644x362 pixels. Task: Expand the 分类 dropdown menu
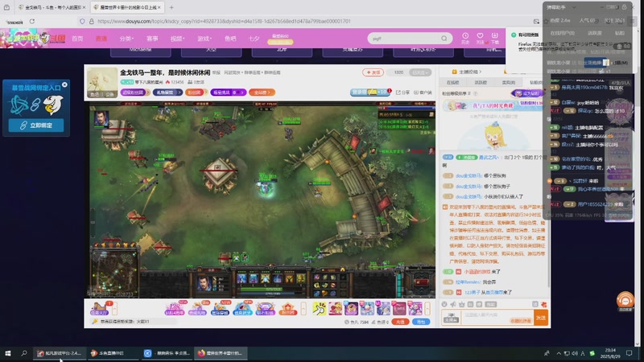(x=126, y=39)
